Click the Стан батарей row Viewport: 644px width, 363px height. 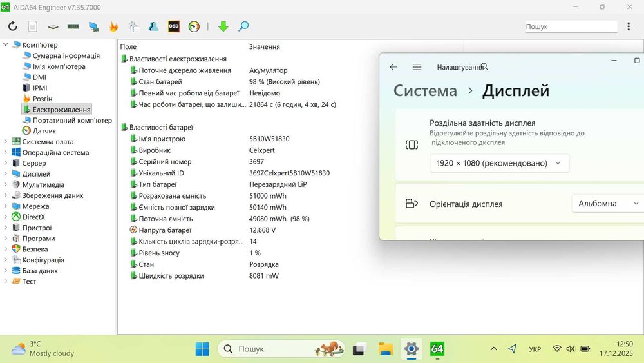[225, 81]
